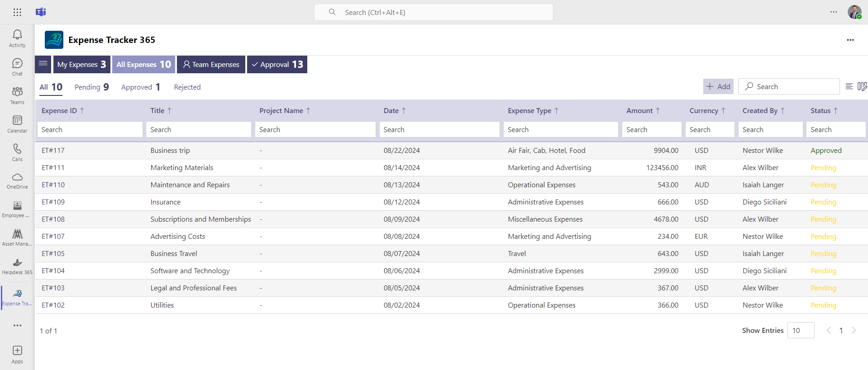This screenshot has width=868, height=370.
Task: Show All expenses filter tab
Action: point(51,87)
